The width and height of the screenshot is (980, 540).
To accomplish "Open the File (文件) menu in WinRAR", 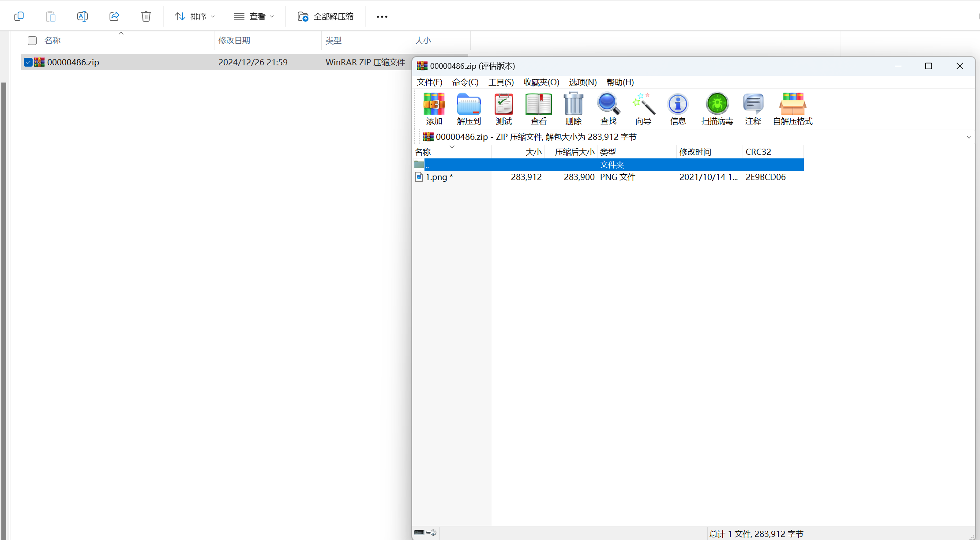I will (x=429, y=82).
